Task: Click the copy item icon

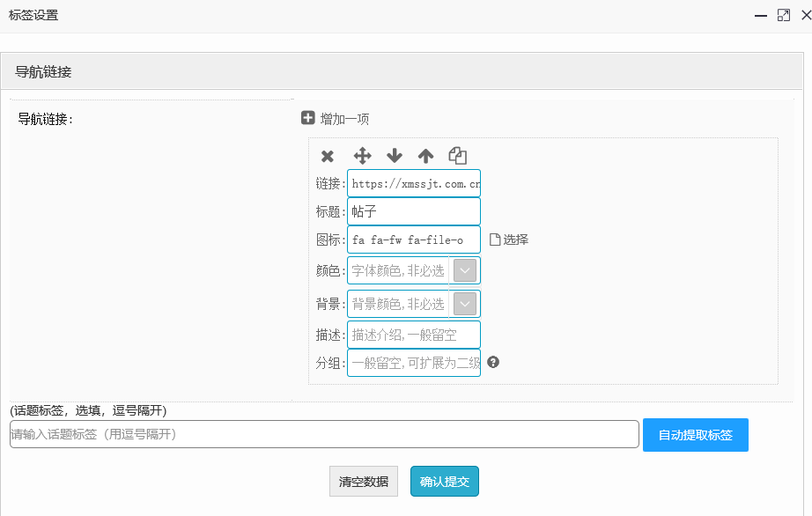Action: (x=457, y=156)
